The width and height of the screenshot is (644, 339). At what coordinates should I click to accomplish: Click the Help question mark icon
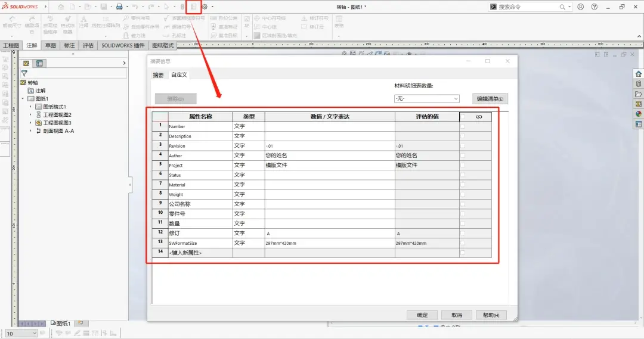pyautogui.click(x=595, y=7)
